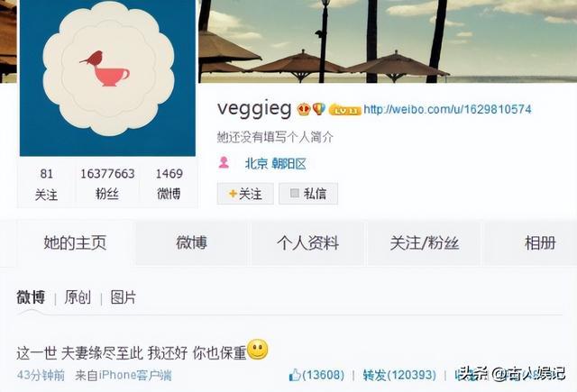577x392 pixels.
Task: Click 转发(120393) to repost
Action: [399, 375]
